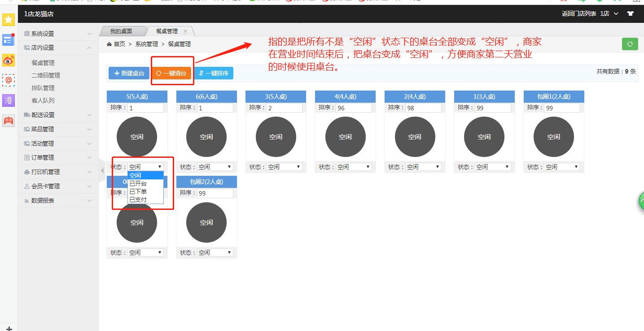The image size is (644, 331).
Task: Click sort order field of table 4(4人桌)
Action: (354, 108)
